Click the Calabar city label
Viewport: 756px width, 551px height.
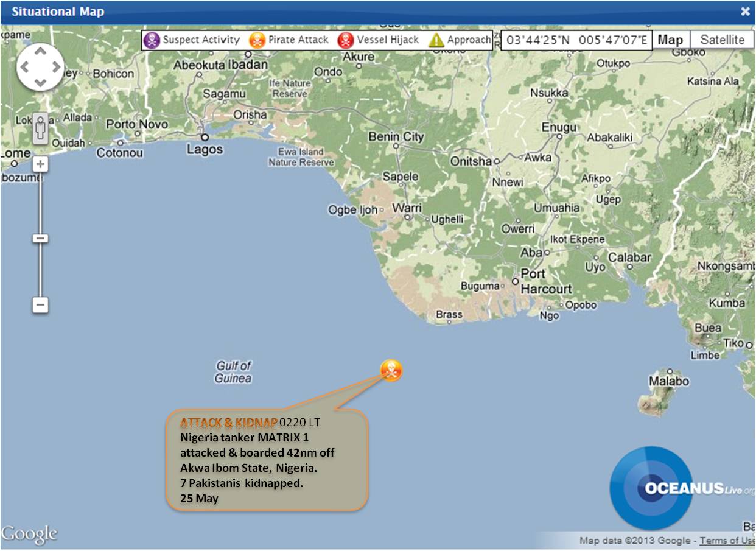[629, 257]
